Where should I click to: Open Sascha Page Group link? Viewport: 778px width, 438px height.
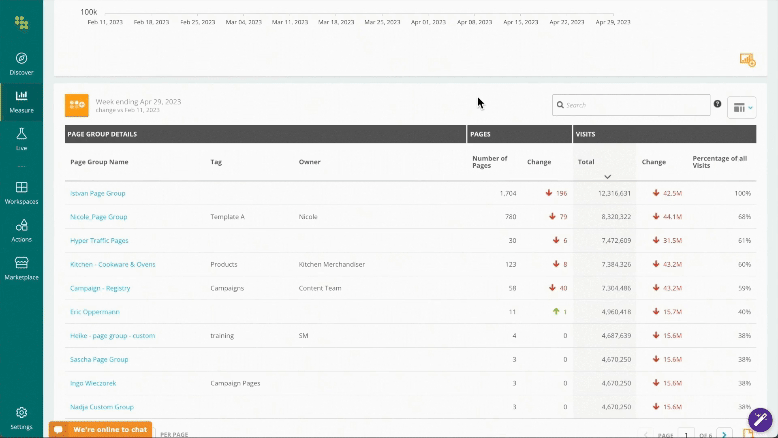[x=99, y=360]
